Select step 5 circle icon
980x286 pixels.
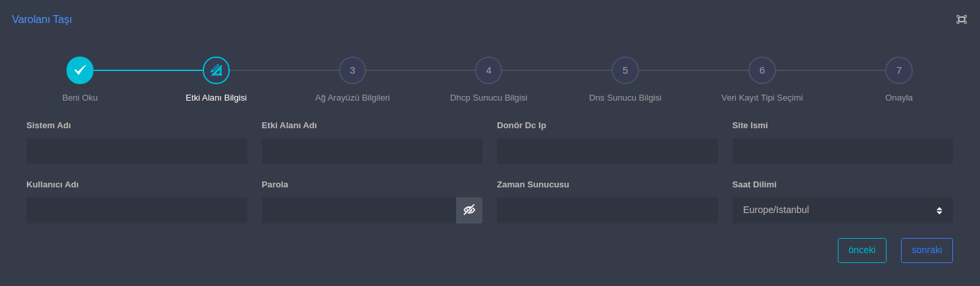pos(625,70)
